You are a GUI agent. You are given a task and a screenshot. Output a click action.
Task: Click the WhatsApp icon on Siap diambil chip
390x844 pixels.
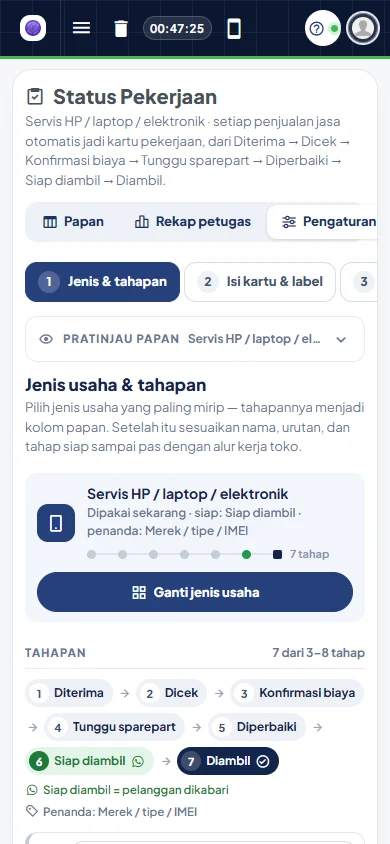pyautogui.click(x=138, y=761)
